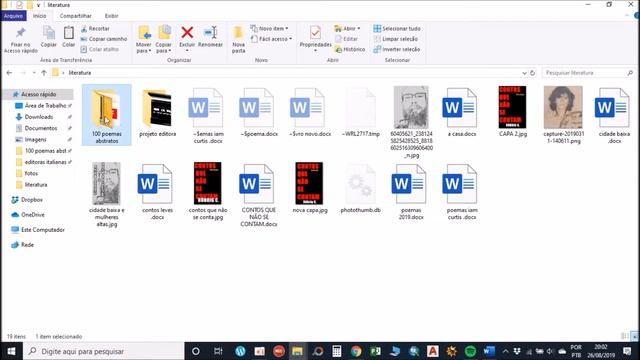Open Spotify from the taskbar
Image resolution: width=640 pixels, height=360 pixels.
click(x=471, y=351)
